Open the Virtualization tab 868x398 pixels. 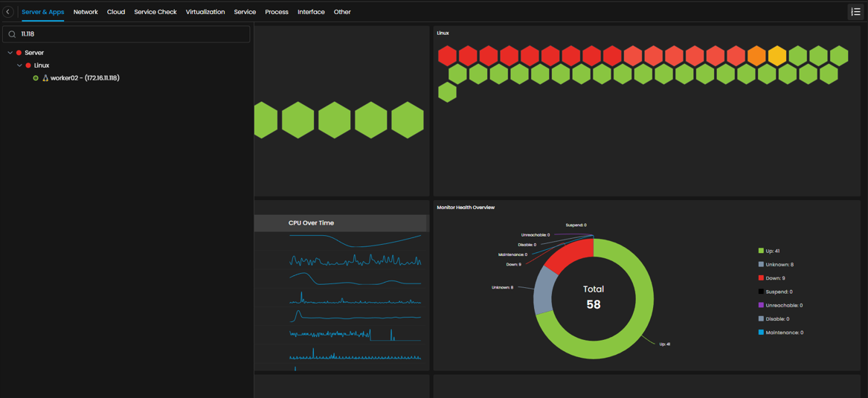click(x=205, y=12)
